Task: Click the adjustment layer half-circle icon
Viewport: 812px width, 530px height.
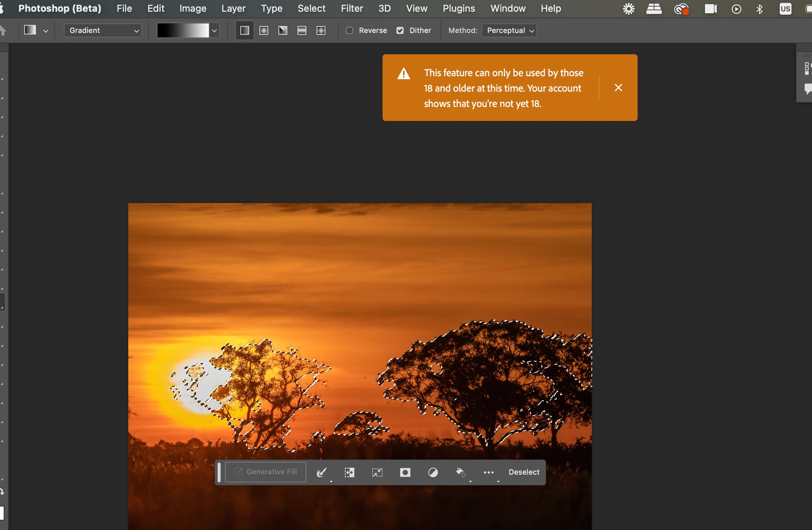Action: [433, 472]
